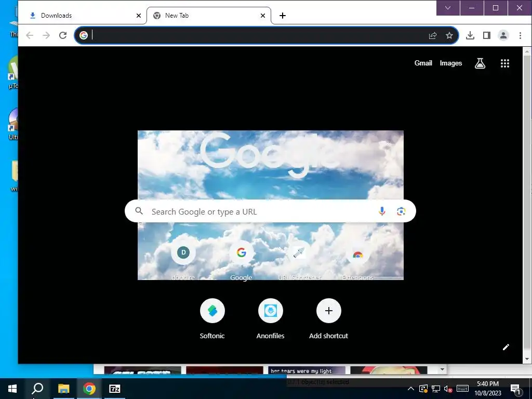Open Gmail link
Image resolution: width=532 pixels, height=399 pixels.
pyautogui.click(x=423, y=63)
